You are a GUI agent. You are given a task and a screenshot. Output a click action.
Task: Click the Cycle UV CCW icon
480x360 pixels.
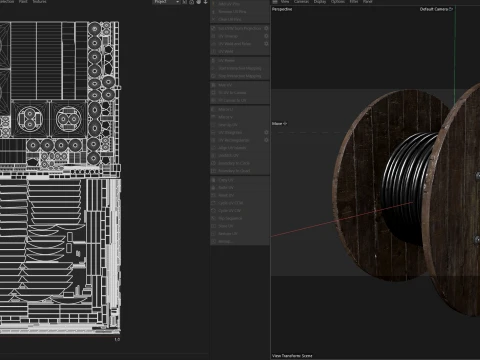point(214,203)
